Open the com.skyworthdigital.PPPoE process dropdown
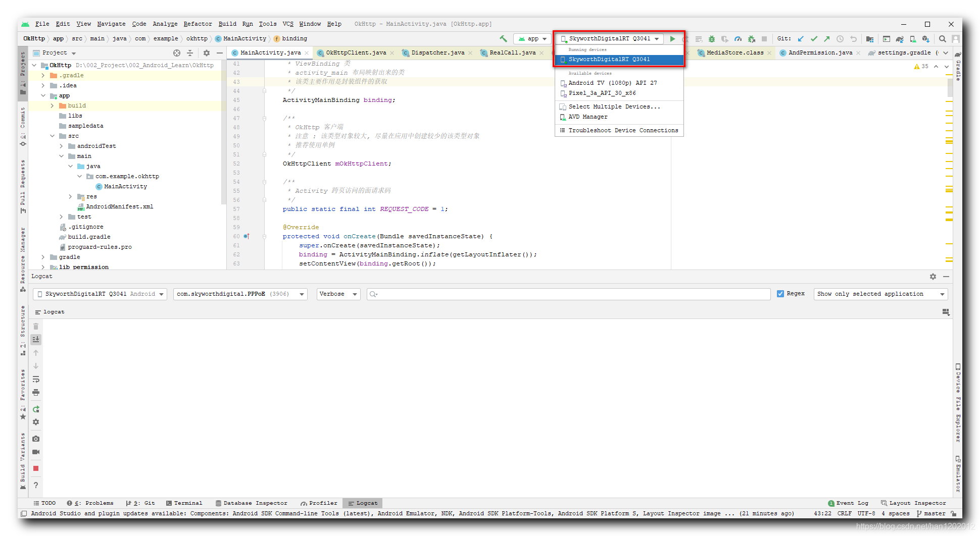This screenshot has width=980, height=536. 240,294
